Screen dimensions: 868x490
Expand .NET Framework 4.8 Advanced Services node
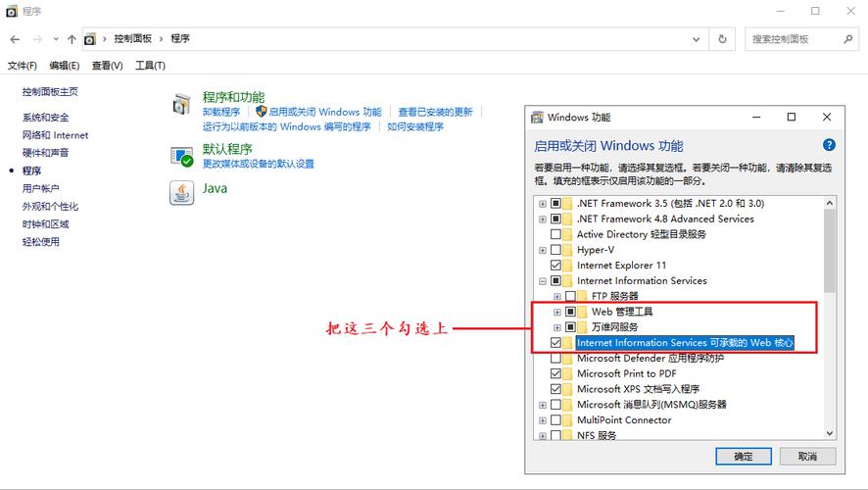click(543, 220)
